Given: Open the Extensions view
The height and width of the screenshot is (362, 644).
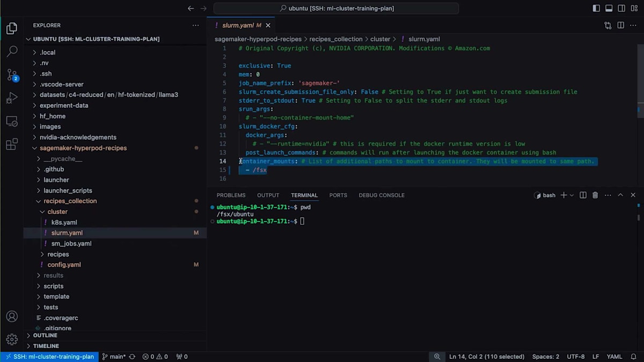Looking at the screenshot, I should (12, 145).
